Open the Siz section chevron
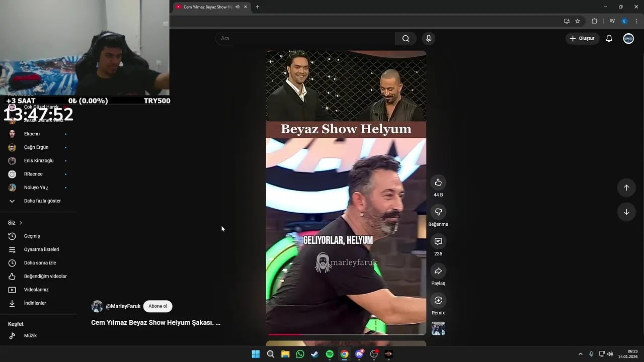Screen dimensions: 644x362 21,223
